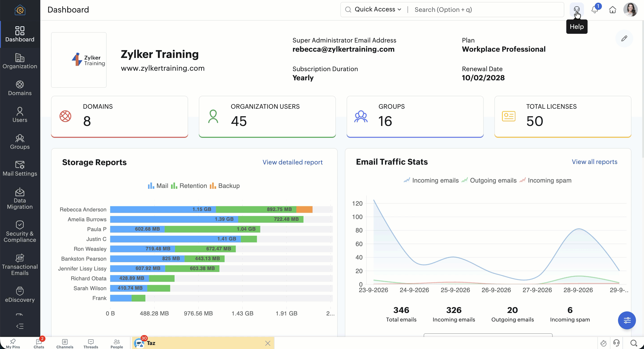Viewport: 644px width, 349px height.
Task: Toggle the Outgoing emails legend
Action: (x=489, y=180)
